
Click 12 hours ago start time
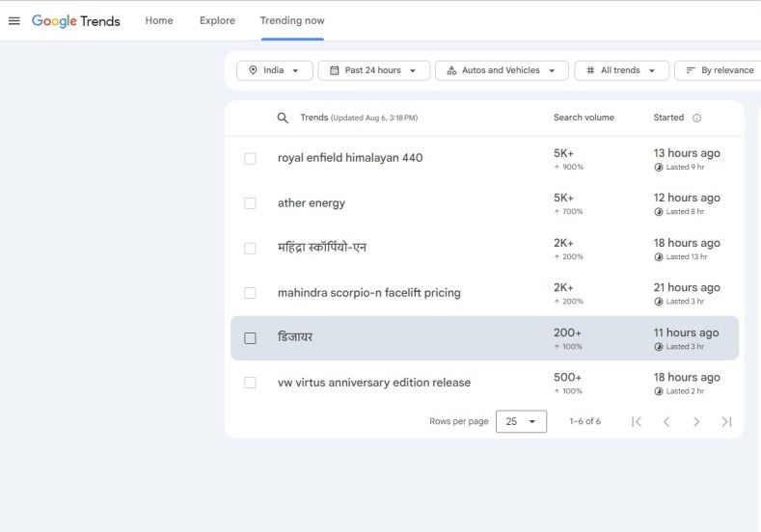(687, 198)
